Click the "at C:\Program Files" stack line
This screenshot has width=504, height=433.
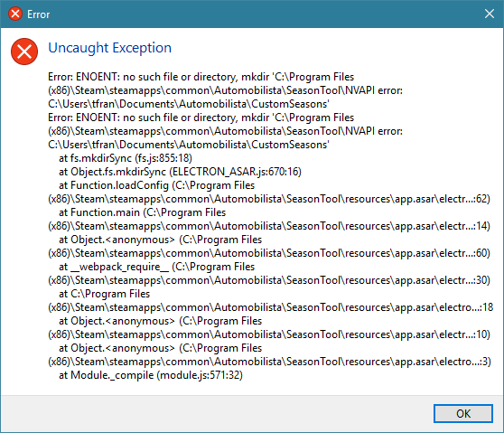[x=104, y=294]
